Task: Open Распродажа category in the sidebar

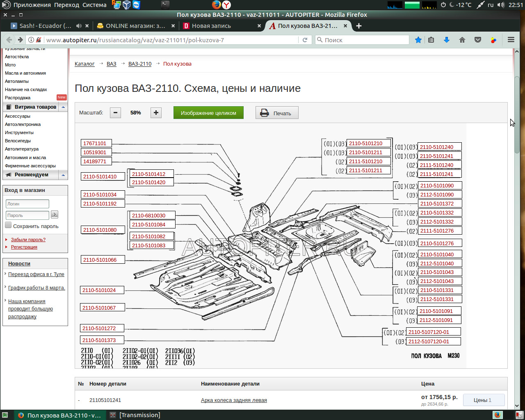Action: 18,98
